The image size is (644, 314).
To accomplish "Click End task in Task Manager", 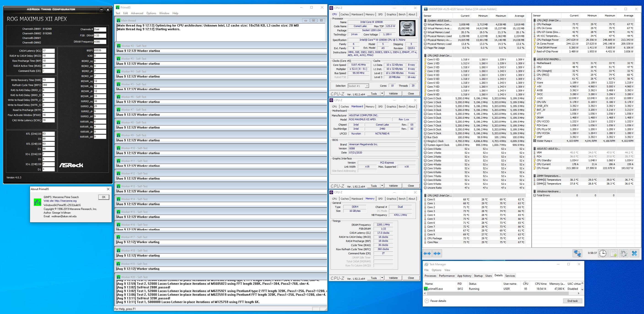I will tap(572, 301).
